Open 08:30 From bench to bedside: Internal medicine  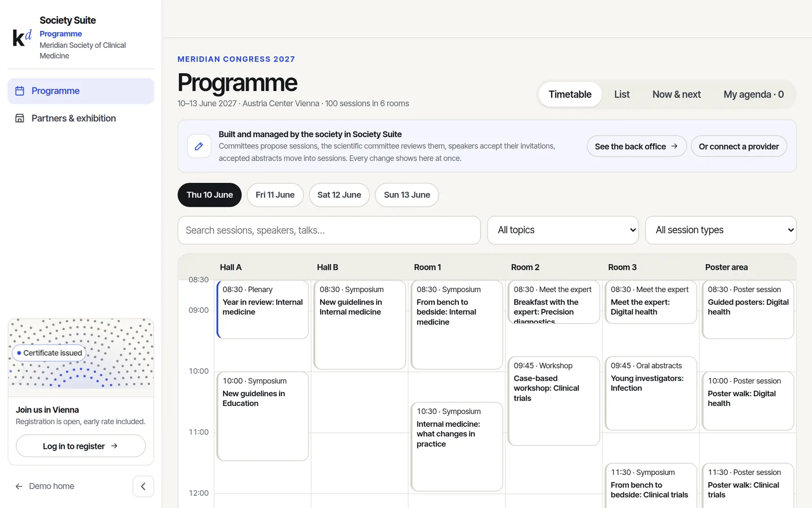tap(457, 325)
